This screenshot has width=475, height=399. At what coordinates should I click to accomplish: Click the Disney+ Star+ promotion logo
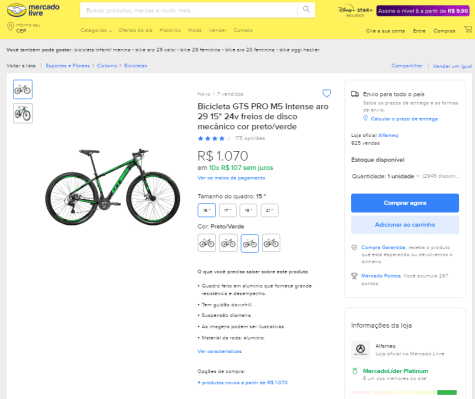(x=355, y=11)
